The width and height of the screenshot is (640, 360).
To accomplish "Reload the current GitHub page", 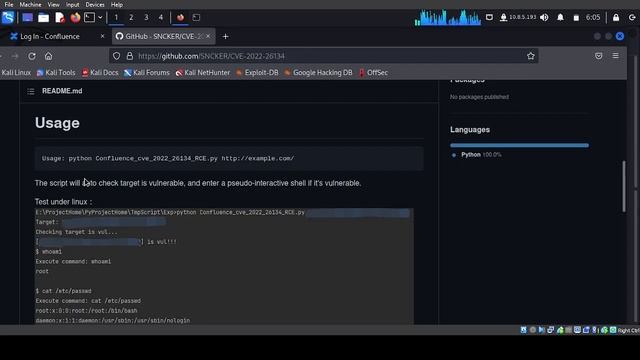I will click(32, 56).
